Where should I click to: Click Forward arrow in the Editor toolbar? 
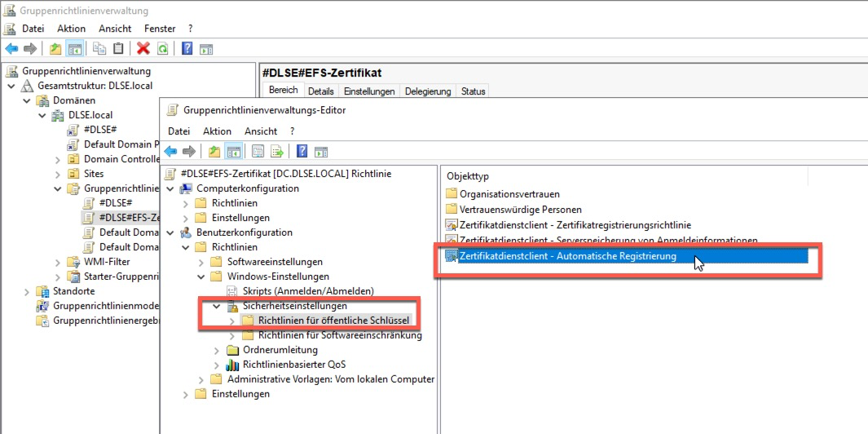pyautogui.click(x=189, y=151)
